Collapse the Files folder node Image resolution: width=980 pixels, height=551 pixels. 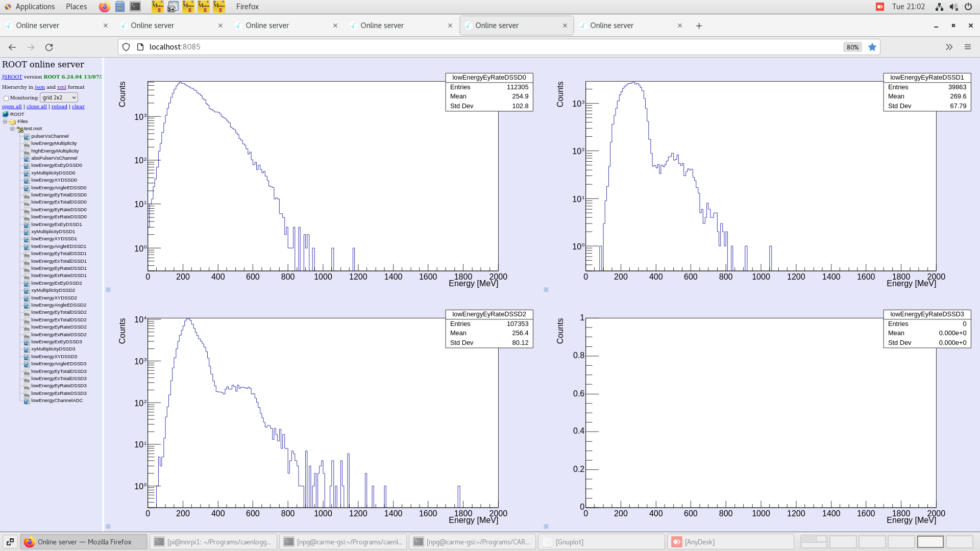click(x=5, y=122)
